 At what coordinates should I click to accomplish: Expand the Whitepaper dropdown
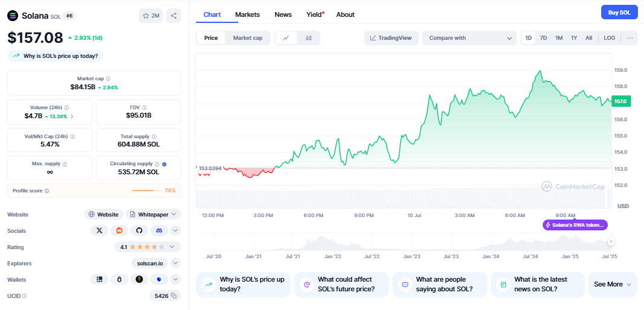(153, 214)
